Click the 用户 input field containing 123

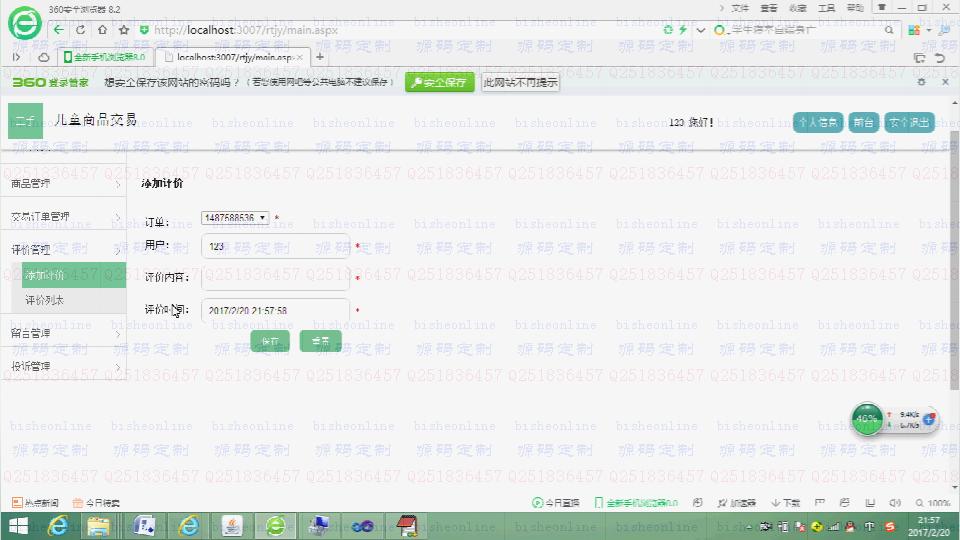pos(276,246)
